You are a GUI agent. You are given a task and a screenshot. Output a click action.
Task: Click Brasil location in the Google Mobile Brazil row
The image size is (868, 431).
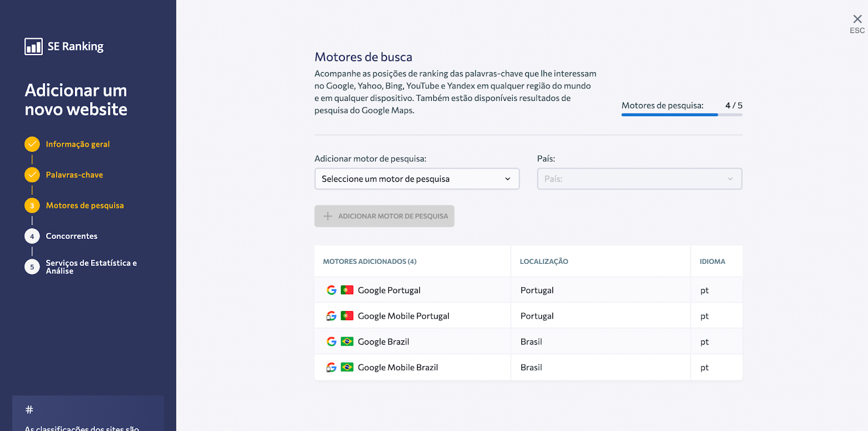pos(531,367)
